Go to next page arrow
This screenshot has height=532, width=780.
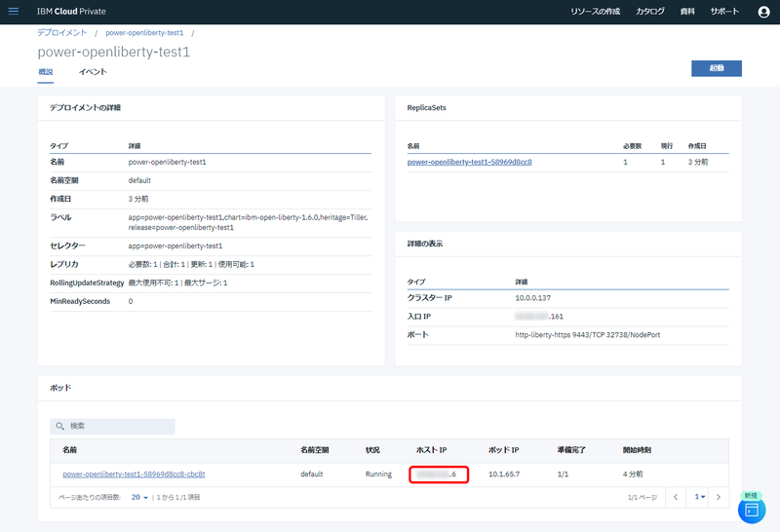[719, 497]
